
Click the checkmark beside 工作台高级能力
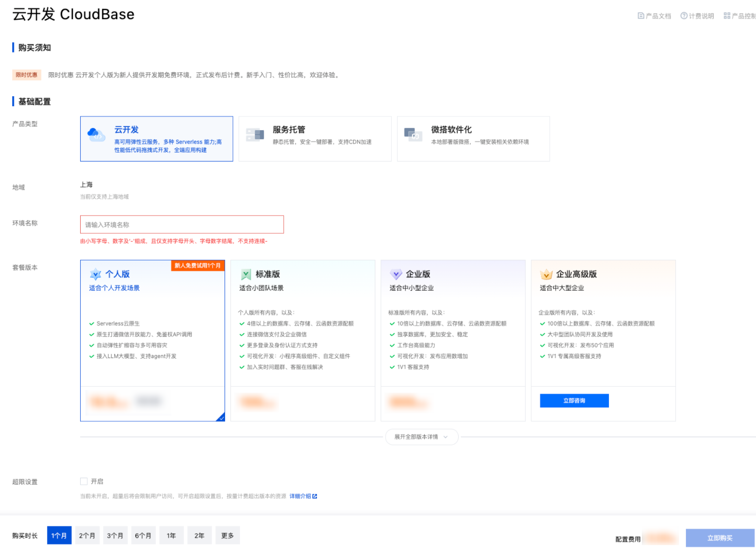click(392, 345)
